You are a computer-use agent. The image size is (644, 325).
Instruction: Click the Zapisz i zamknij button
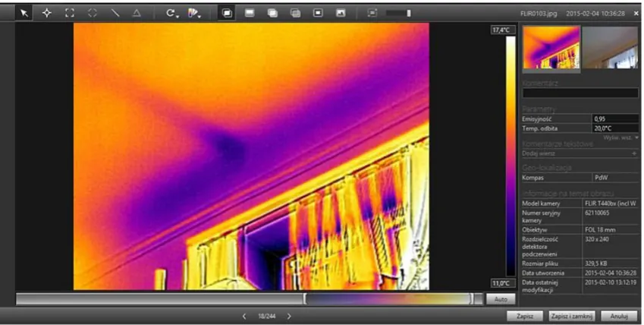pyautogui.click(x=572, y=316)
